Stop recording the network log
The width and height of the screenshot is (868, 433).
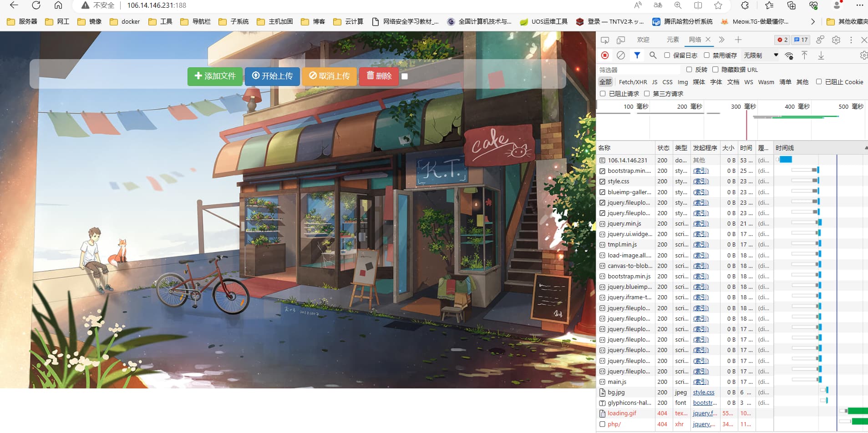605,55
